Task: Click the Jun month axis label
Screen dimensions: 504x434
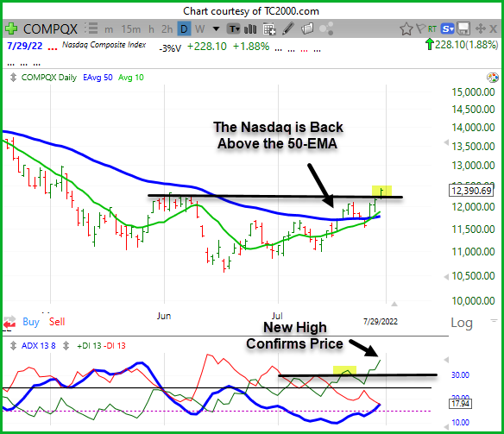Action: tap(164, 316)
